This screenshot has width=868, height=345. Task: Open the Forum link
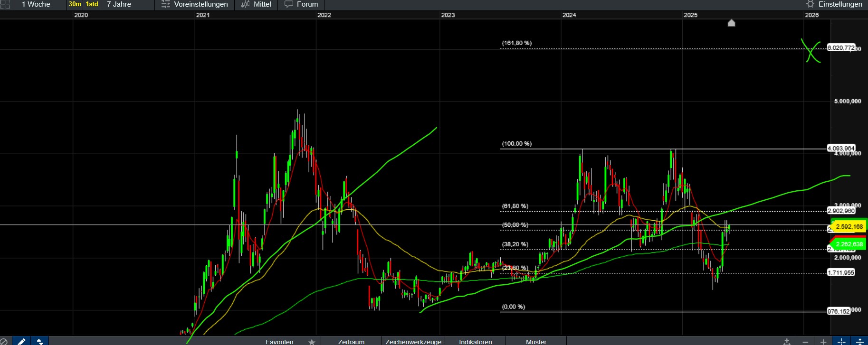click(x=307, y=4)
